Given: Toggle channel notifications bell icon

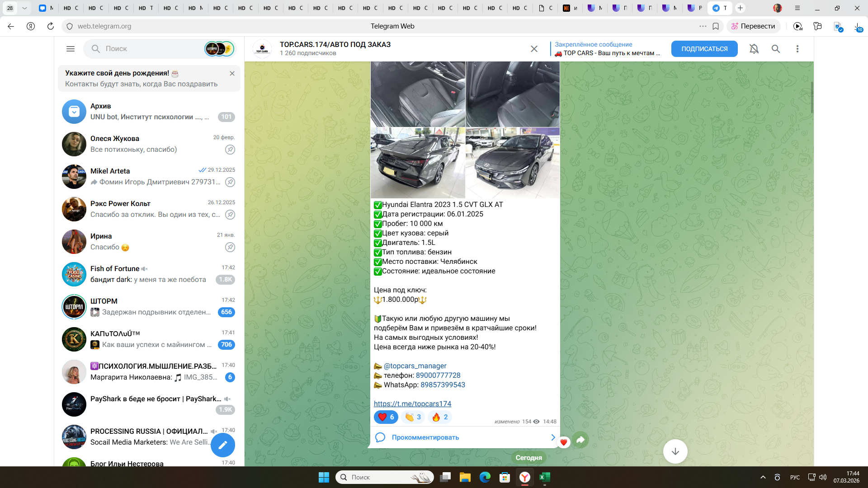Looking at the screenshot, I should coord(754,49).
